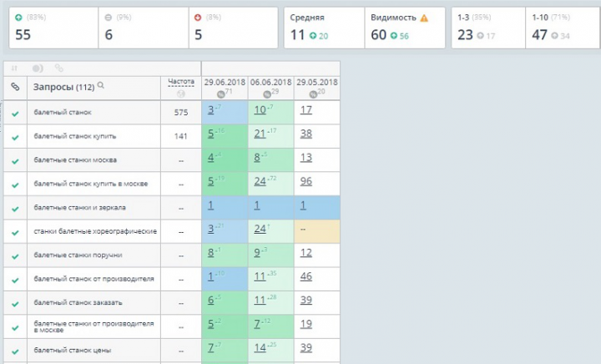Open position 17 for балетный станок on 29.05.2018
The height and width of the screenshot is (364, 601).
pyautogui.click(x=306, y=110)
